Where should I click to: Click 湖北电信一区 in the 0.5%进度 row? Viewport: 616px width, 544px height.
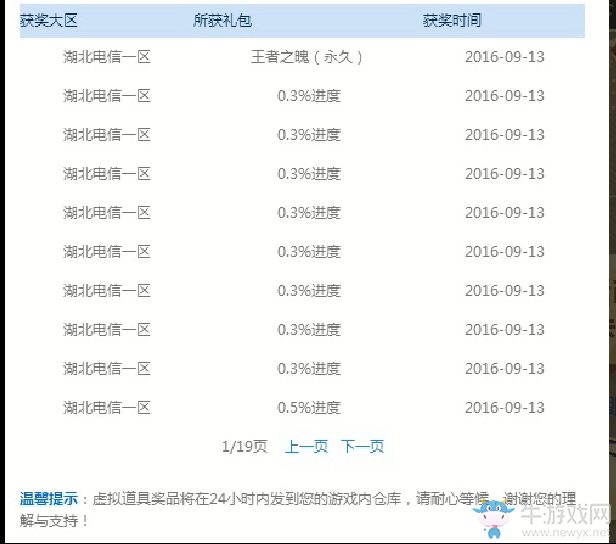pyautogui.click(x=107, y=408)
